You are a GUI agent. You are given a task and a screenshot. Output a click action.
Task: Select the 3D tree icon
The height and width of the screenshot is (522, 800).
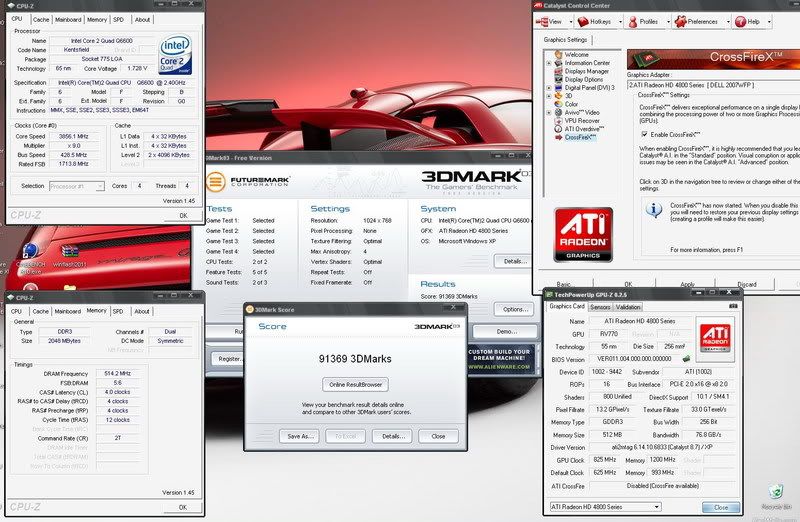[x=558, y=95]
